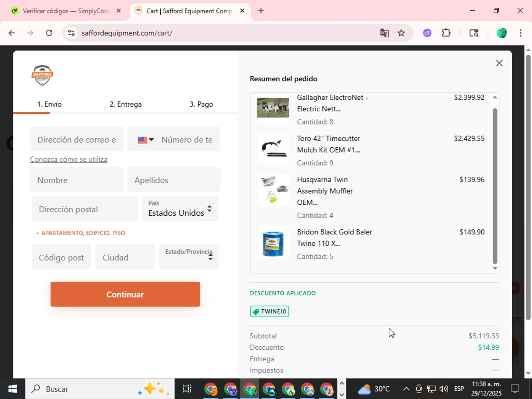The image size is (532, 399).
Task: Click the browser Forward arrow
Action: pos(30,33)
